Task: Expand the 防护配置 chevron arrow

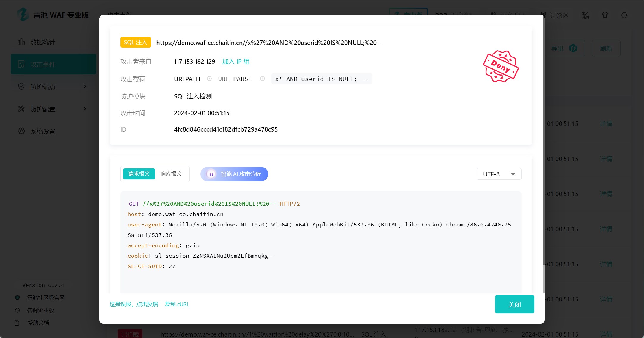Action: tap(85, 109)
